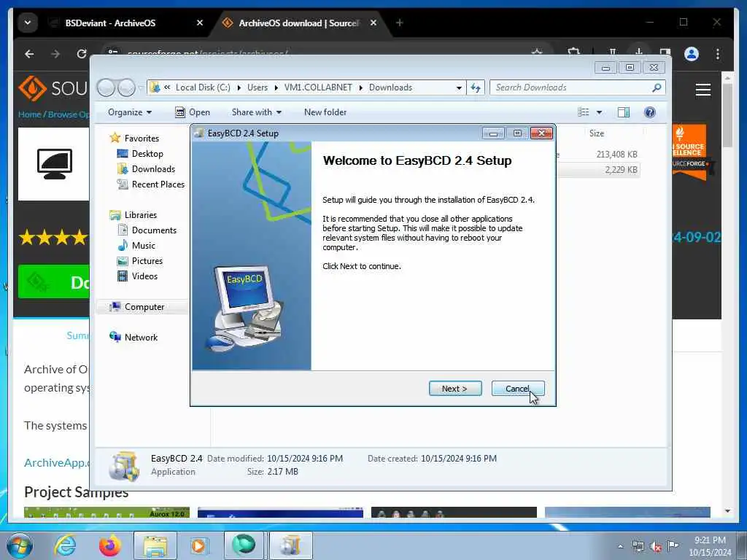Screen dimensions: 747x560
Task: Open the Windows Start menu
Action: tap(20, 545)
